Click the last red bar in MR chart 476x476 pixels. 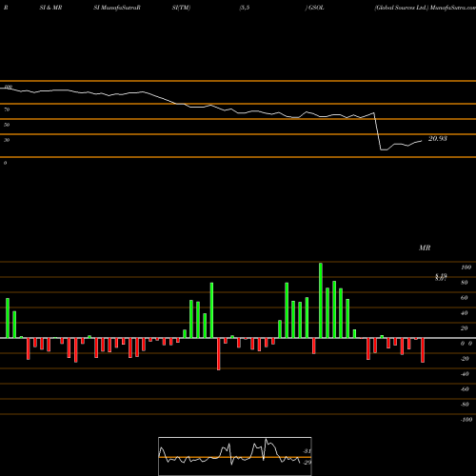[423, 350]
